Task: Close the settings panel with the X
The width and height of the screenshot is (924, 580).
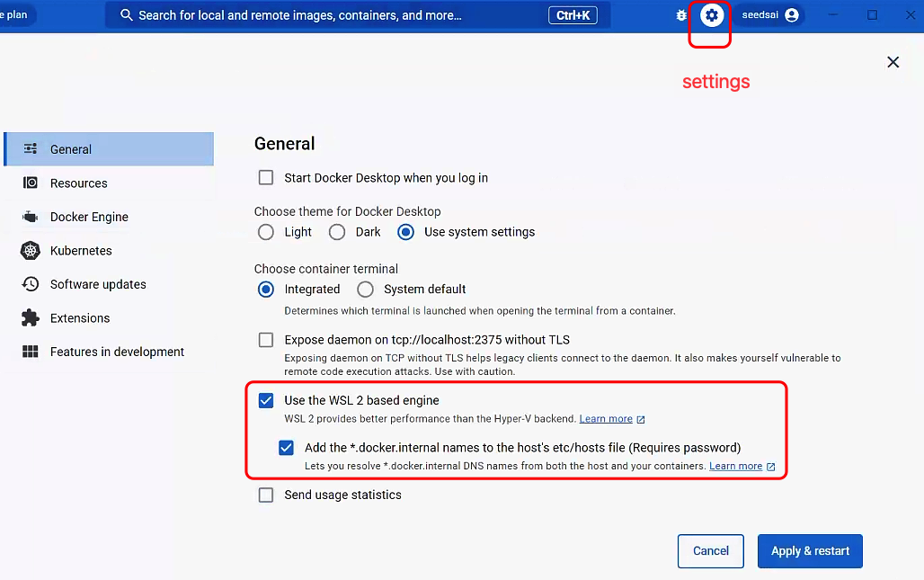Action: click(x=893, y=62)
